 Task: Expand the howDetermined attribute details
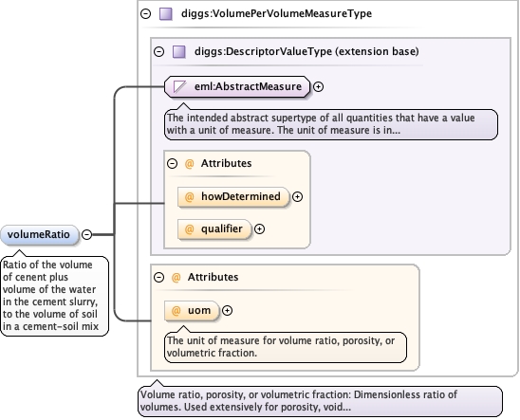(x=297, y=197)
